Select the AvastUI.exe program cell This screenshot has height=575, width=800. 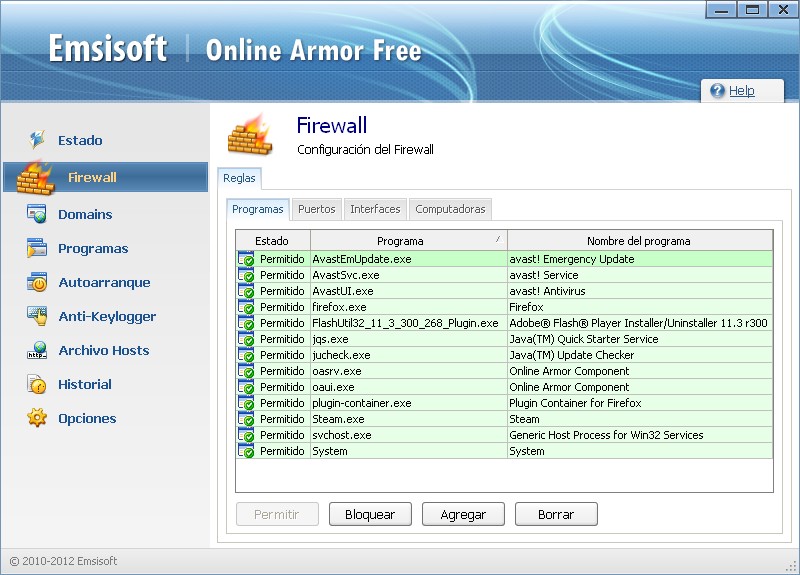pyautogui.click(x=409, y=291)
